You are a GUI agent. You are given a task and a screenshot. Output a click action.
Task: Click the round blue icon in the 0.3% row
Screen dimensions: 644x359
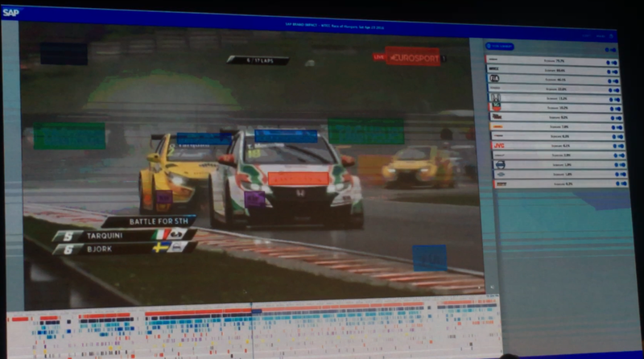(617, 184)
